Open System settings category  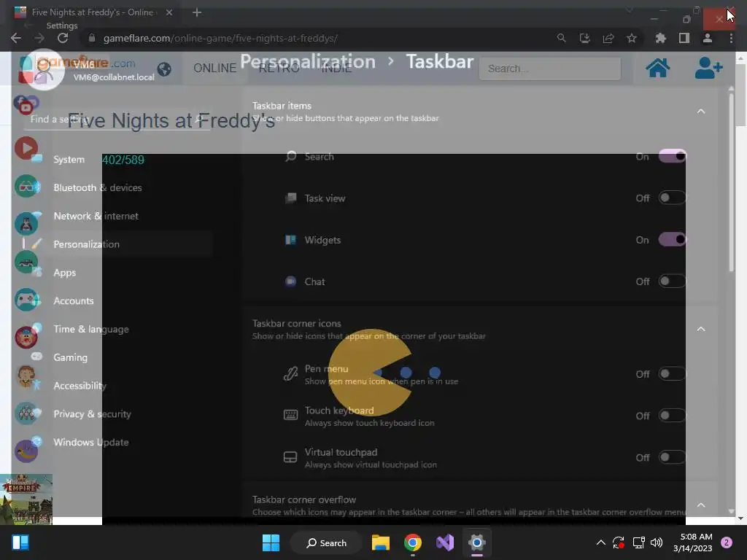pyautogui.click(x=117, y=160)
